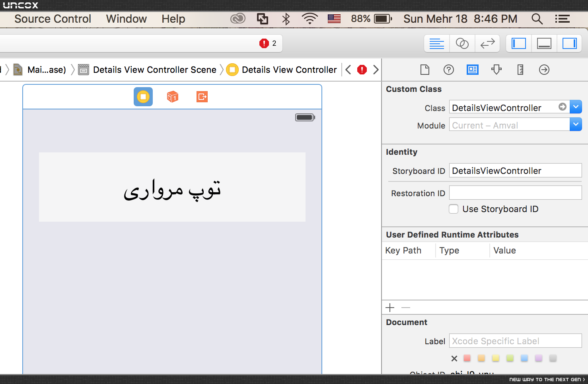Viewport: 588px width, 384px height.
Task: Toggle the Debug area panel
Action: [544, 43]
